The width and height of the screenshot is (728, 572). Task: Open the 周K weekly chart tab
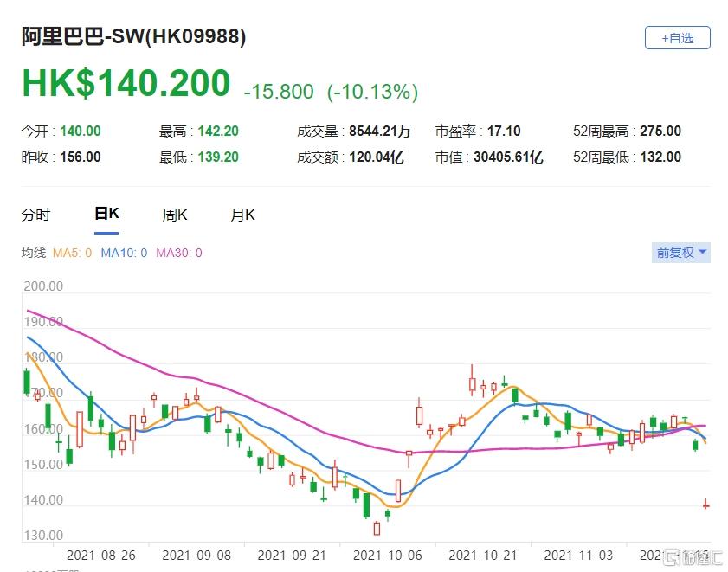click(175, 215)
